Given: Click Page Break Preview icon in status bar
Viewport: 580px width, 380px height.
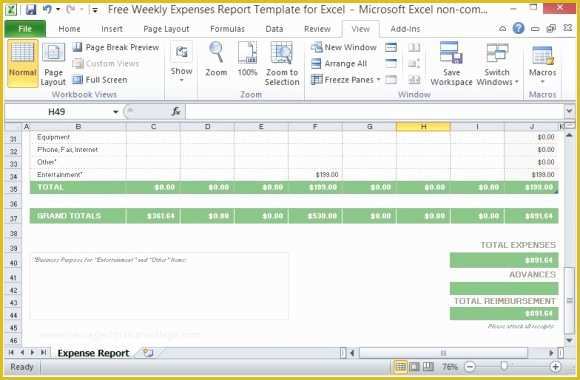Looking at the screenshot, I should 428,367.
